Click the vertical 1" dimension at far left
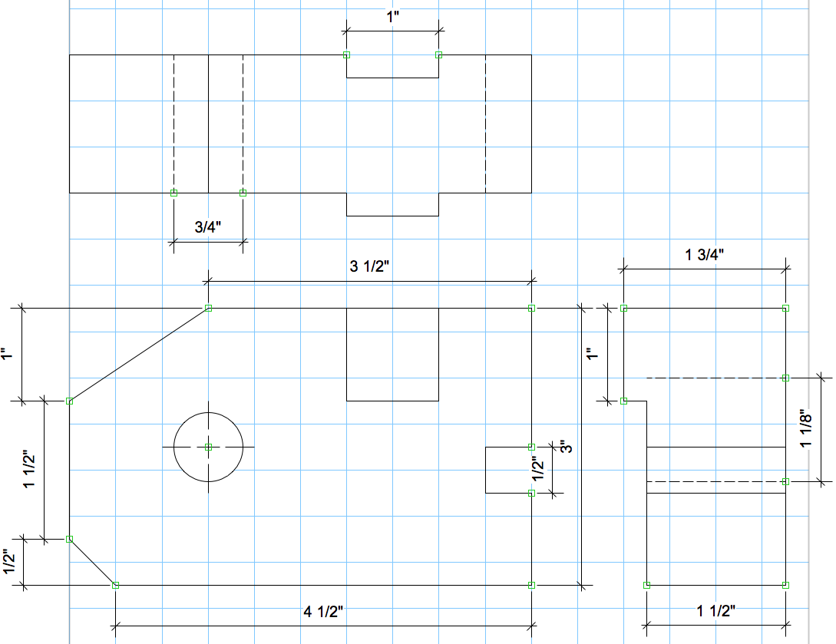 (x=9, y=355)
